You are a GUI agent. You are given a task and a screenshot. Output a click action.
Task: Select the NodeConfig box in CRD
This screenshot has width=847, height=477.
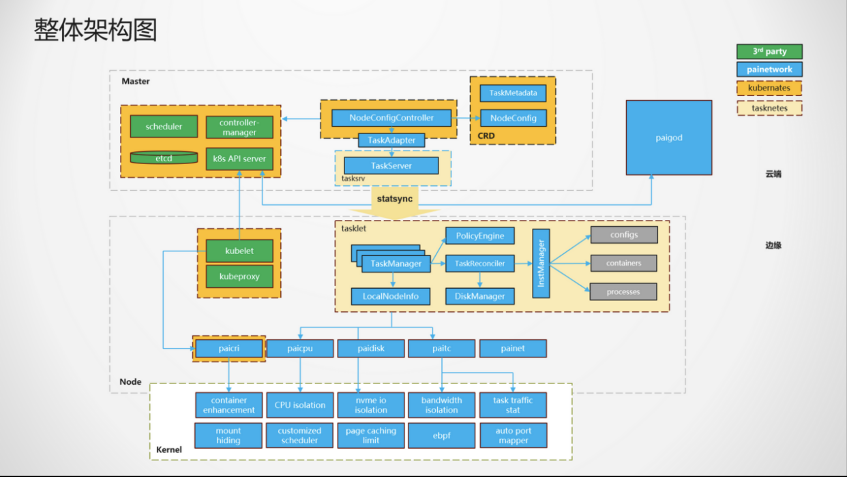513,118
